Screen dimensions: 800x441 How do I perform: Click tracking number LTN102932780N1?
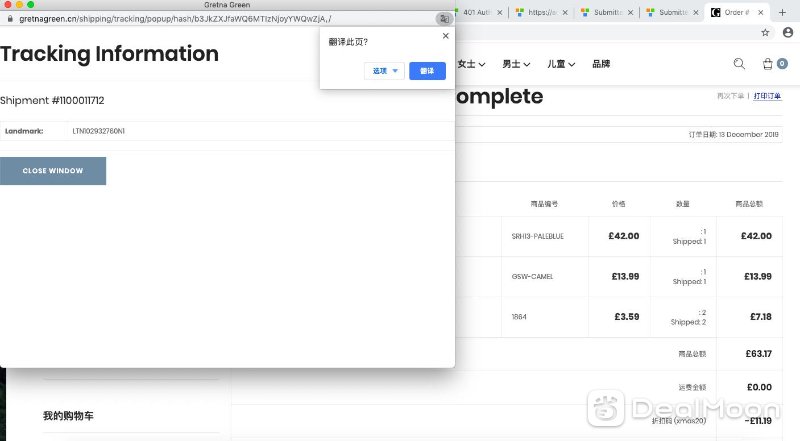(98, 131)
